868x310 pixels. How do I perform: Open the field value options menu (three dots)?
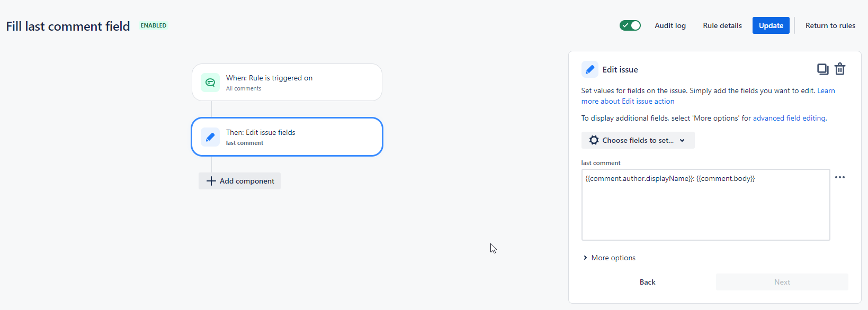(840, 177)
